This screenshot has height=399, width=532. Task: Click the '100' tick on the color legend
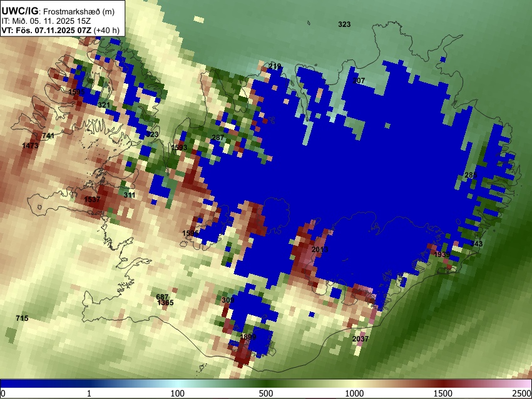[178, 393]
